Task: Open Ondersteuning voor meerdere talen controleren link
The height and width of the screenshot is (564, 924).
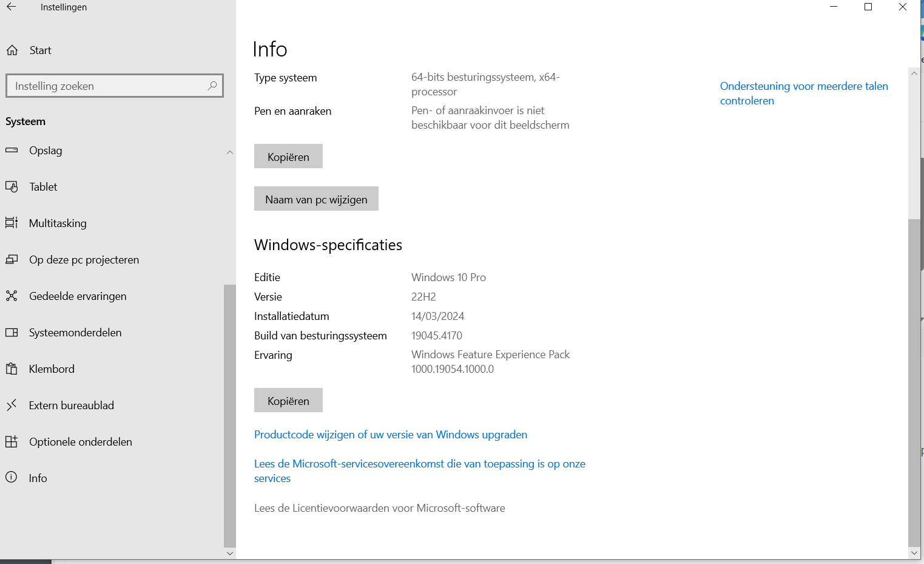Action: pos(803,93)
